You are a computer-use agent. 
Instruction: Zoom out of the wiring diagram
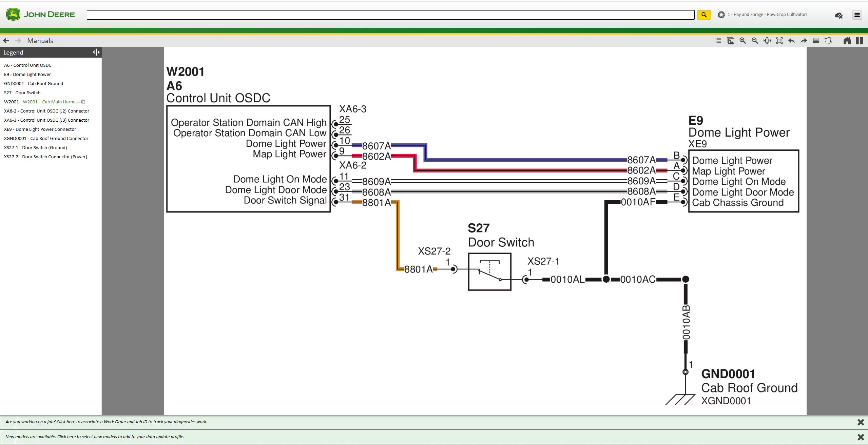(754, 40)
